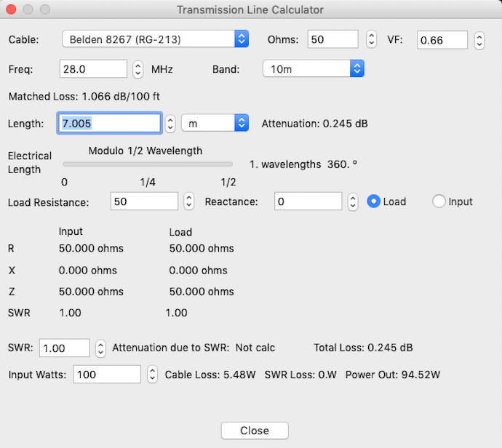Close the window with the red button
Screen dimensions: 502x448
(x=11, y=9)
